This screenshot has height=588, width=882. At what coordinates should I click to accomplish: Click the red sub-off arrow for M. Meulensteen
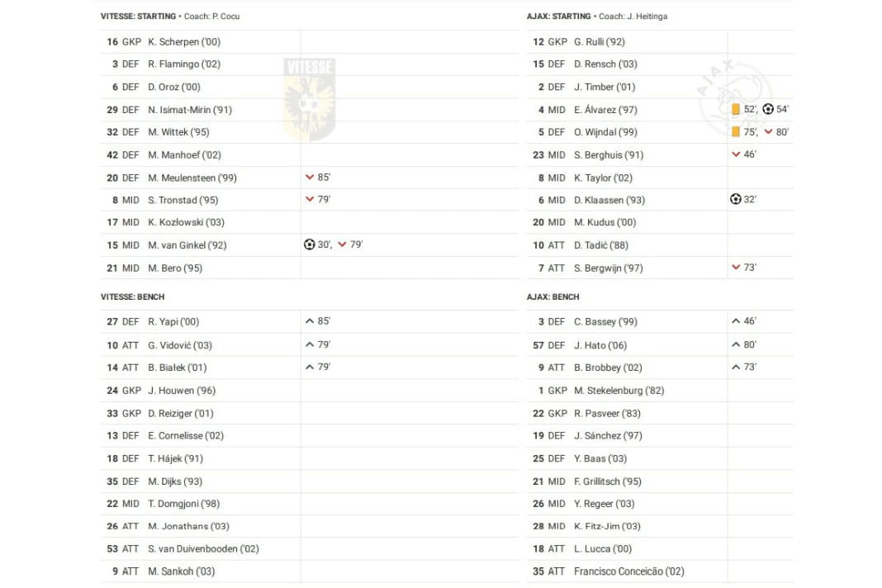[310, 177]
